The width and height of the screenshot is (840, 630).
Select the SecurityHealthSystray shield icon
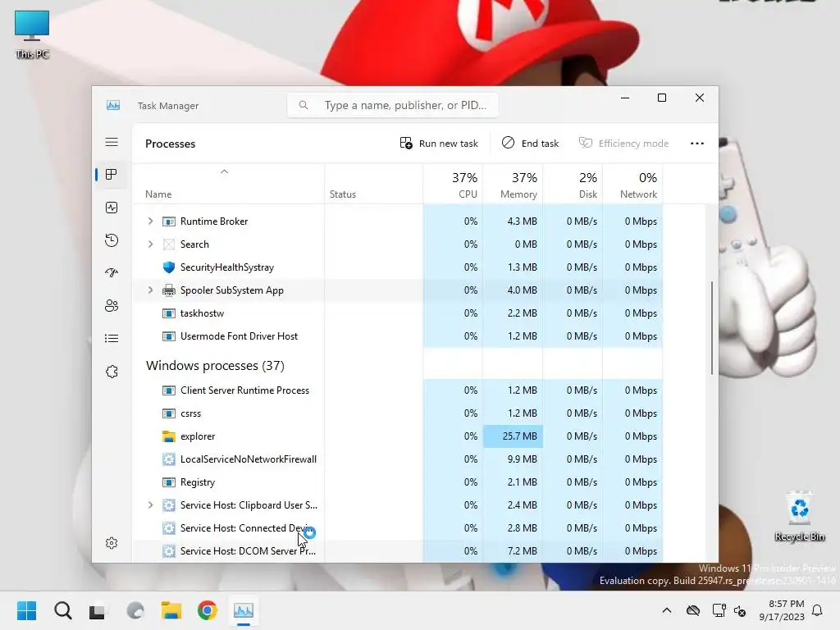169,267
